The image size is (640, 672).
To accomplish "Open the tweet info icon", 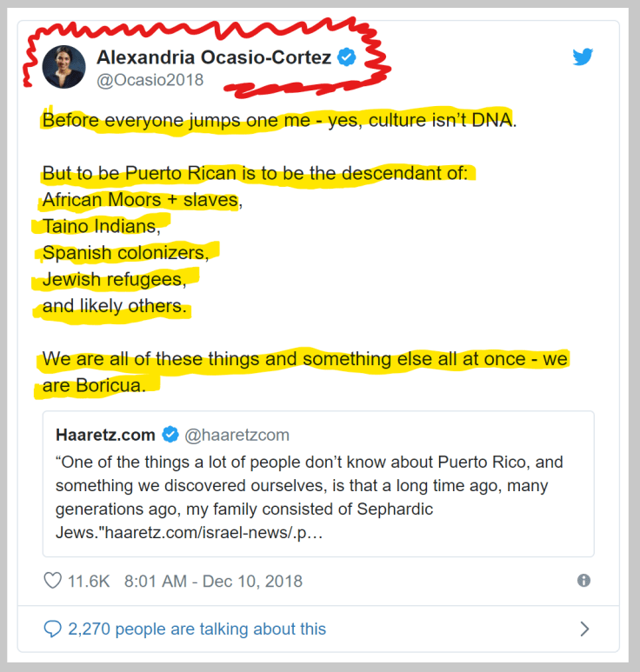I will [583, 581].
